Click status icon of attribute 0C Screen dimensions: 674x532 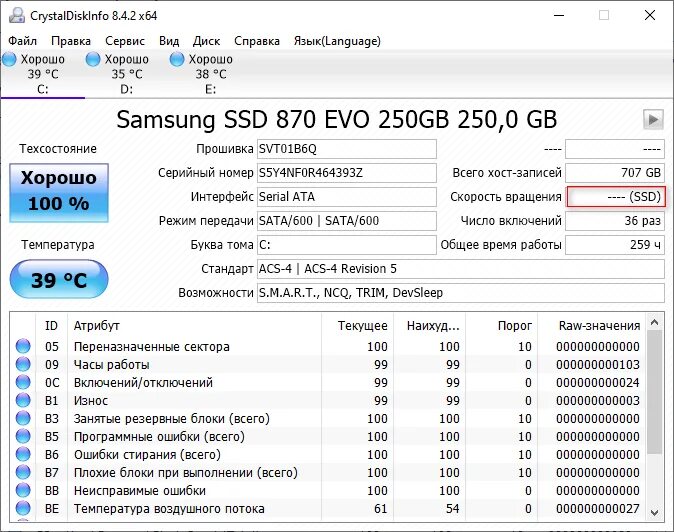pyautogui.click(x=23, y=382)
